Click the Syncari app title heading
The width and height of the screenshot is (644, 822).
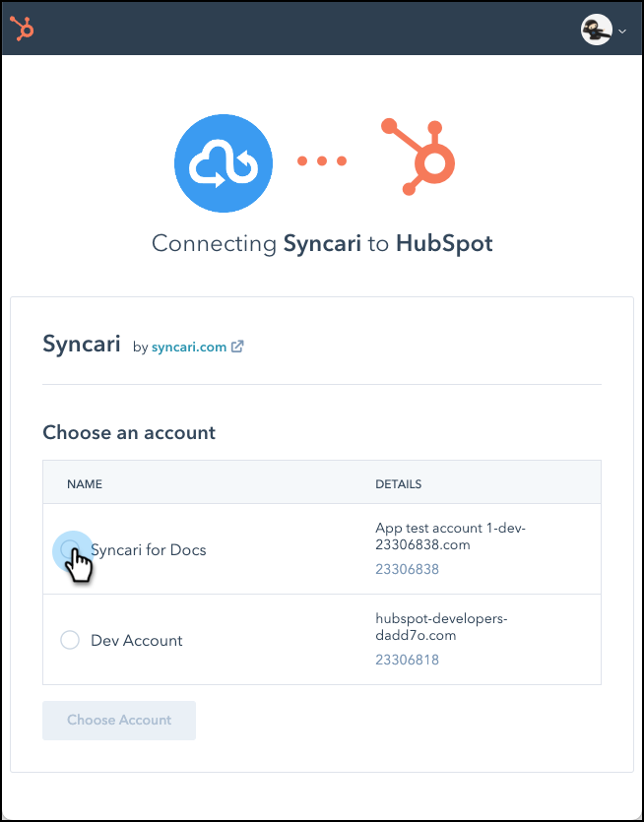click(x=82, y=345)
